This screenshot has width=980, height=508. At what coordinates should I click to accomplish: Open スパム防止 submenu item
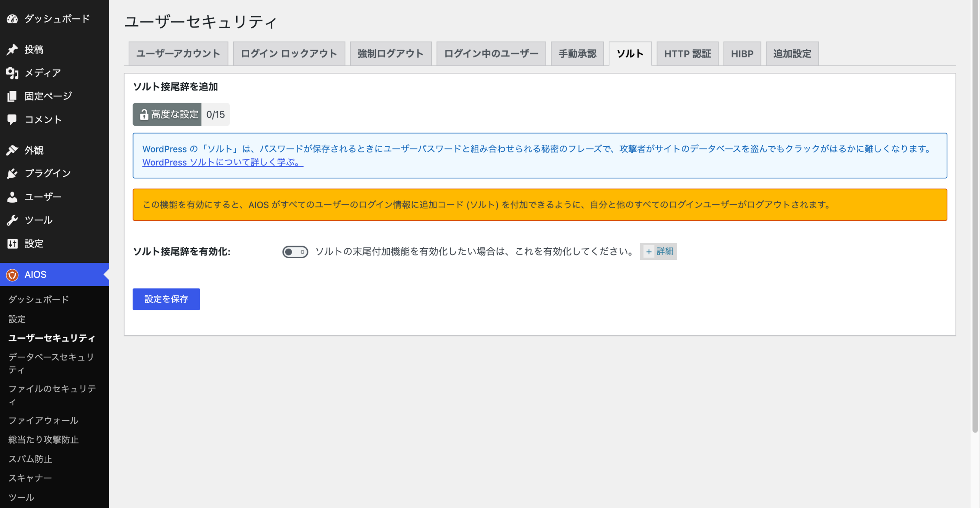coord(30,459)
